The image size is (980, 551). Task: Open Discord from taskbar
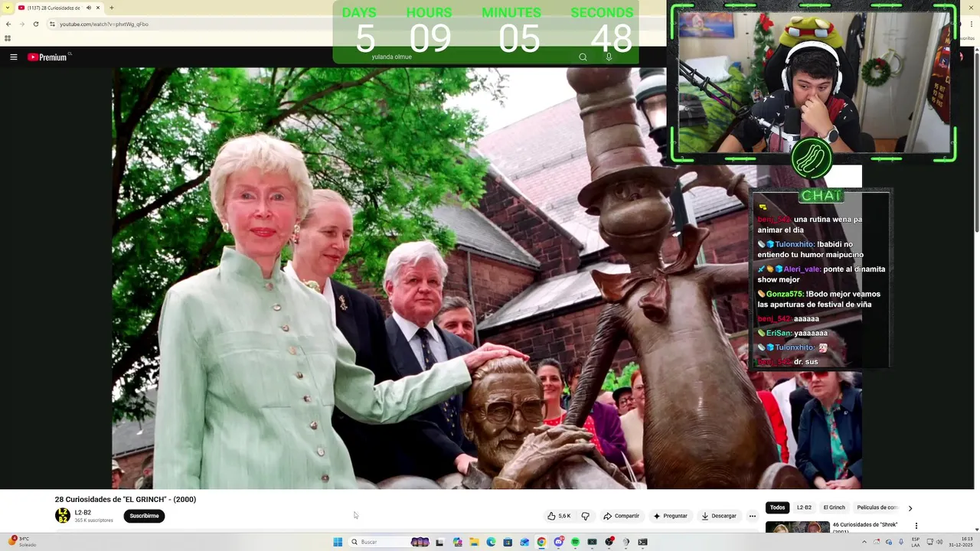[x=558, y=542]
